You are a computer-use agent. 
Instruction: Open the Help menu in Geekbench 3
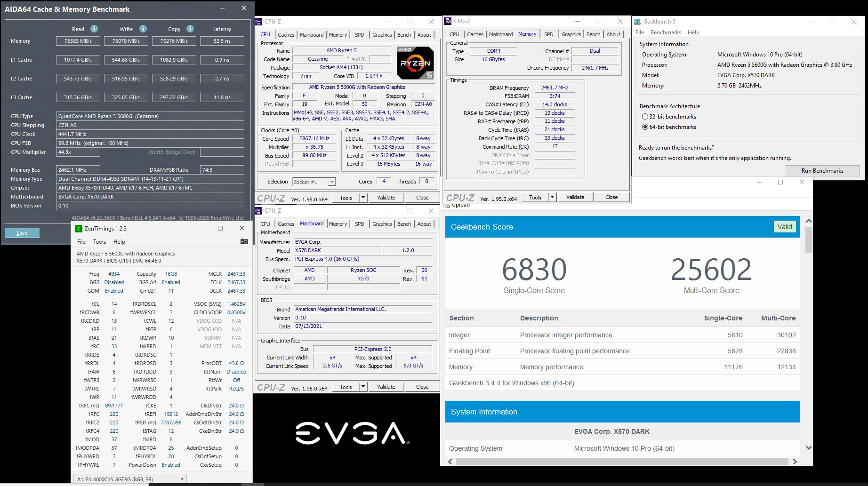pyautogui.click(x=693, y=32)
